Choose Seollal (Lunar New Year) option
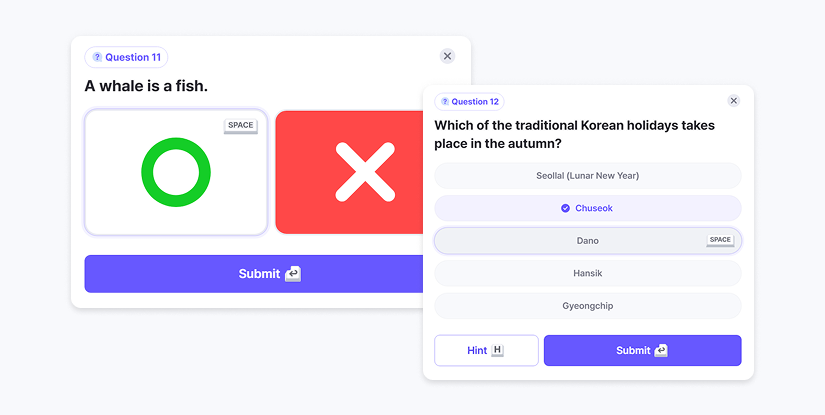The image size is (825, 415). pyautogui.click(x=587, y=176)
